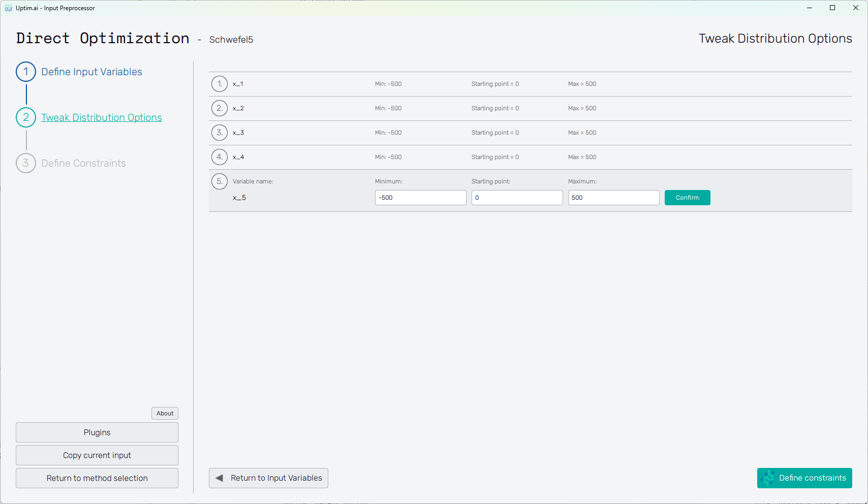The width and height of the screenshot is (868, 504).
Task: Open the Plugins button
Action: click(x=97, y=432)
